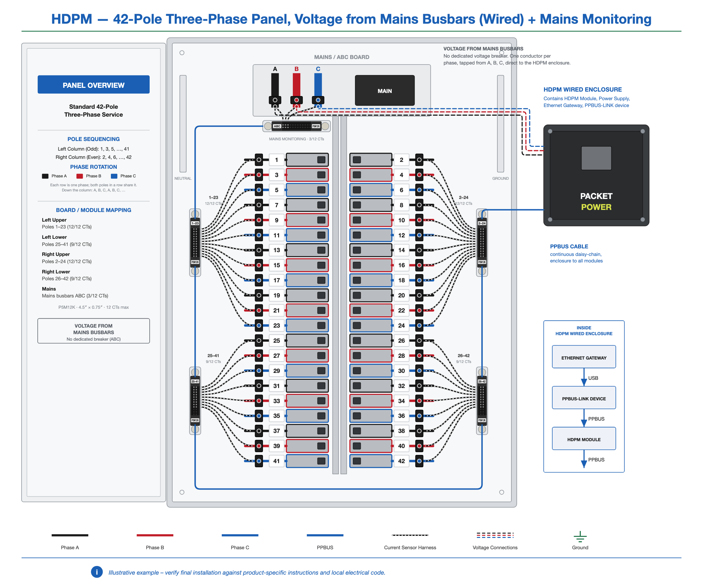Click the MAINS / ABC BOARD label
Image resolution: width=703 pixels, height=588 pixels.
tap(342, 57)
